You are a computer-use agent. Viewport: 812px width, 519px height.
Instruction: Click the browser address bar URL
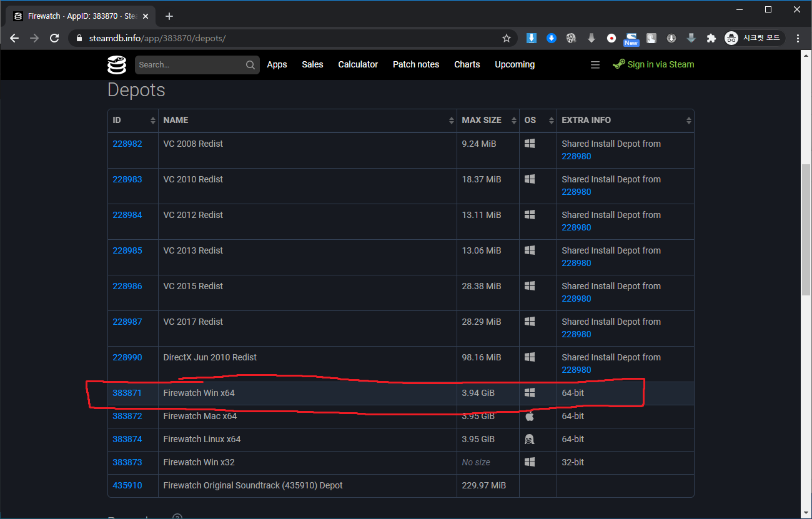157,38
